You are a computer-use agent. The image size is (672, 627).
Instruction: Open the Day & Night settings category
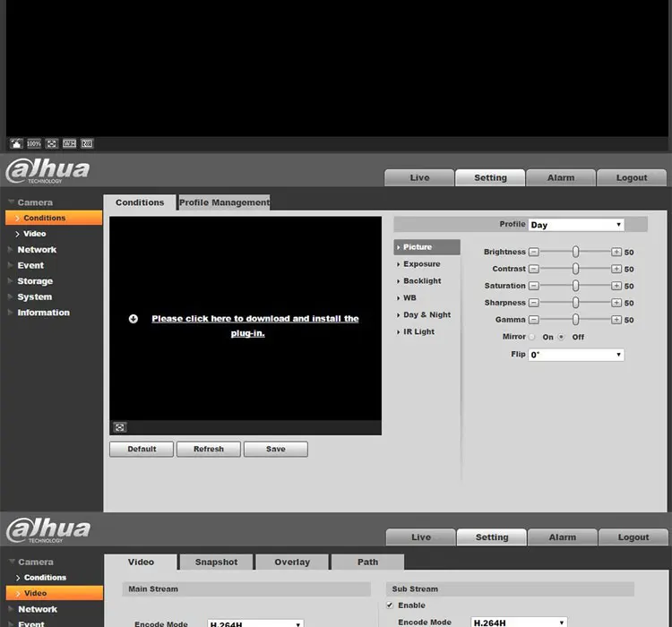tap(426, 314)
